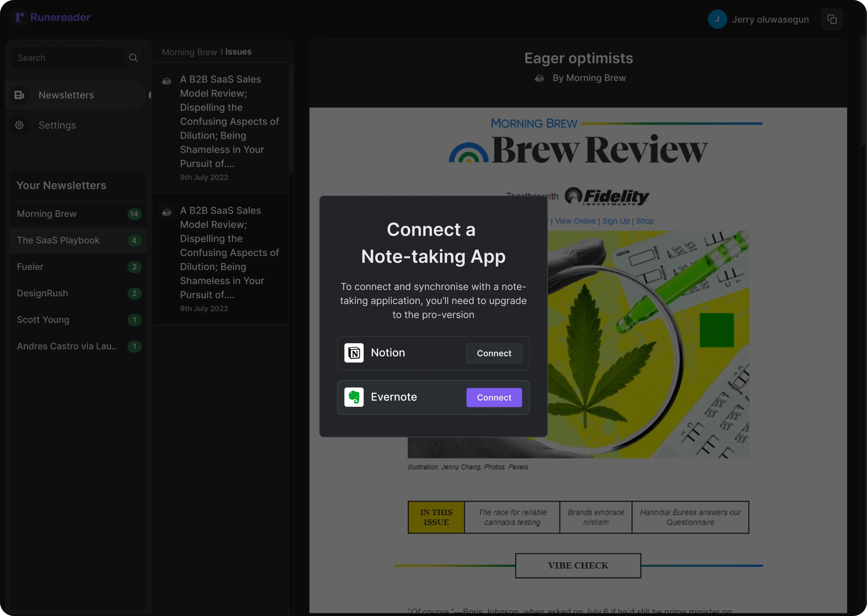Click the Your Newsletters heading
The image size is (867, 616).
coord(61,185)
